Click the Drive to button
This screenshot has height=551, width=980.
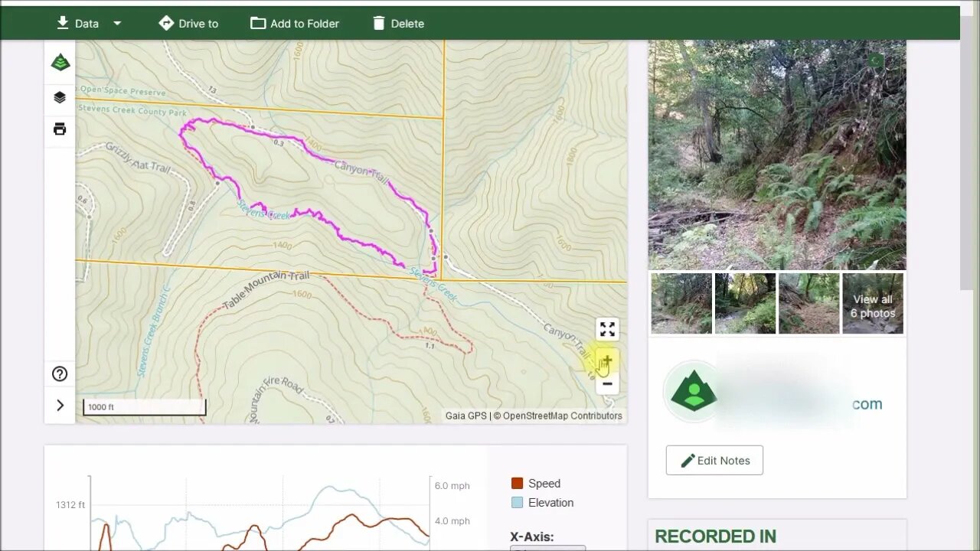click(x=188, y=23)
